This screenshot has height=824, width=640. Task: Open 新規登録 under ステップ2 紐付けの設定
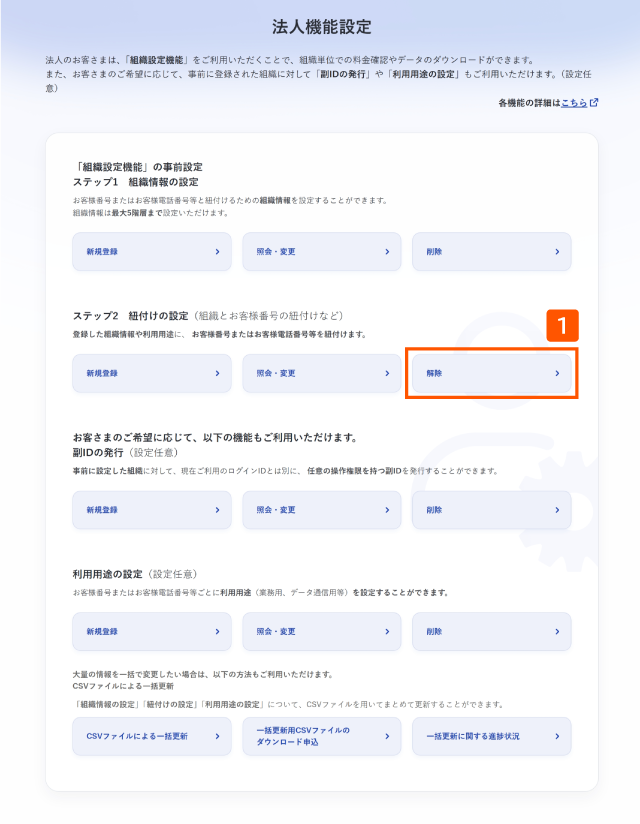152,373
